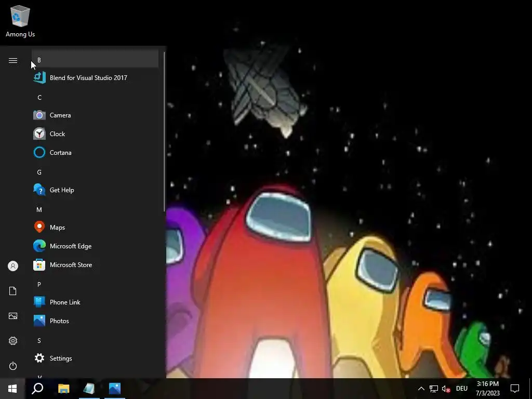Viewport: 532px width, 399px height.
Task: Open the user account icon in Start sidebar
Action: (x=13, y=266)
